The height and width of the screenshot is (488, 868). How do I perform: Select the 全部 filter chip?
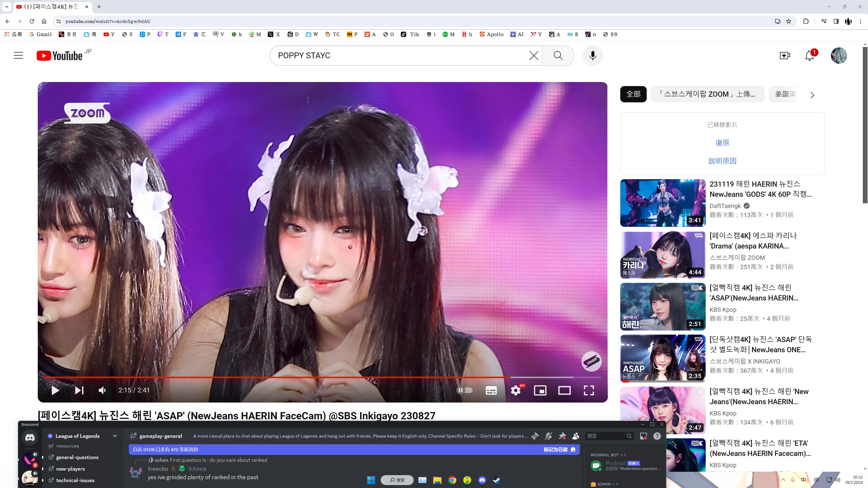[x=633, y=94]
